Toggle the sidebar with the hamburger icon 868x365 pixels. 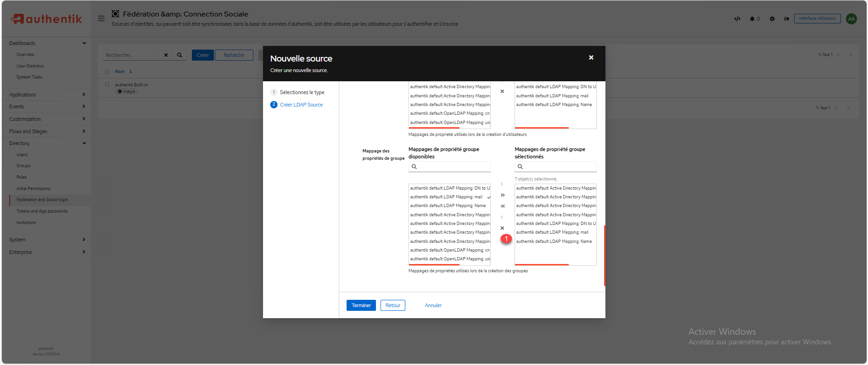(101, 18)
